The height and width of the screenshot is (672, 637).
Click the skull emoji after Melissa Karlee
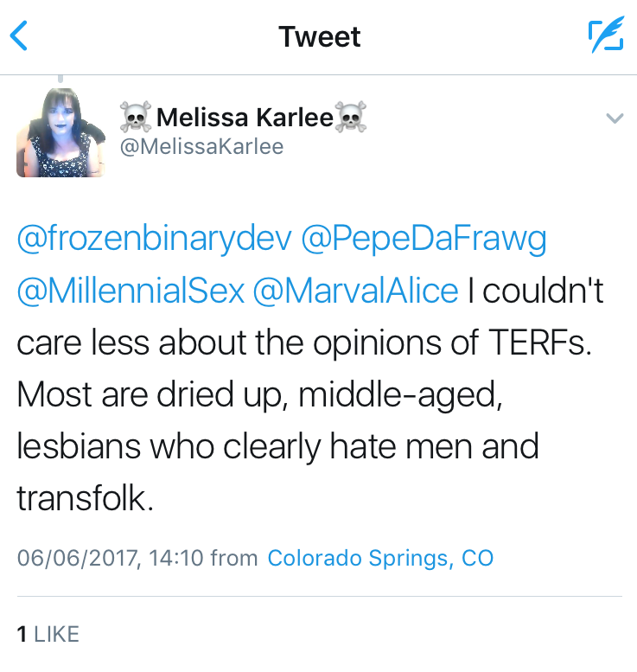click(350, 117)
